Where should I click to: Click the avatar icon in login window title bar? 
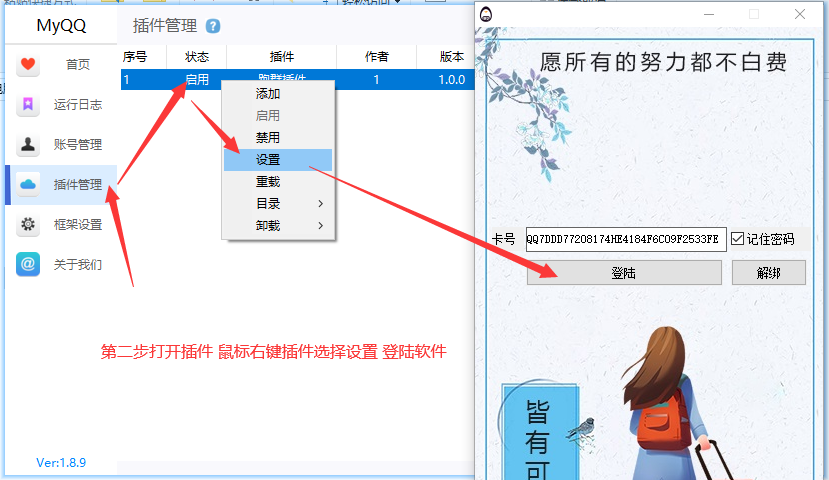487,15
